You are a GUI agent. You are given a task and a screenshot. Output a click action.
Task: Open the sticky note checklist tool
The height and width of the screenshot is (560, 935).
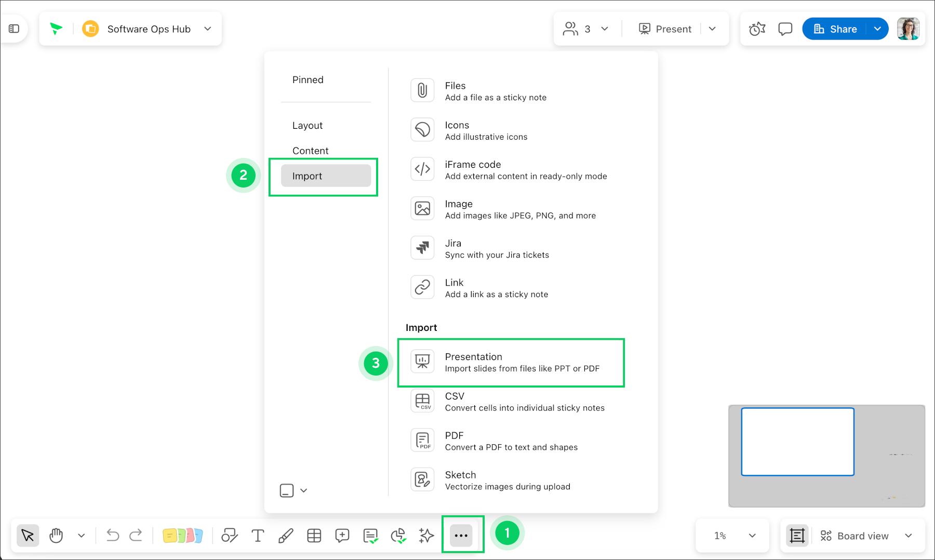coord(370,536)
